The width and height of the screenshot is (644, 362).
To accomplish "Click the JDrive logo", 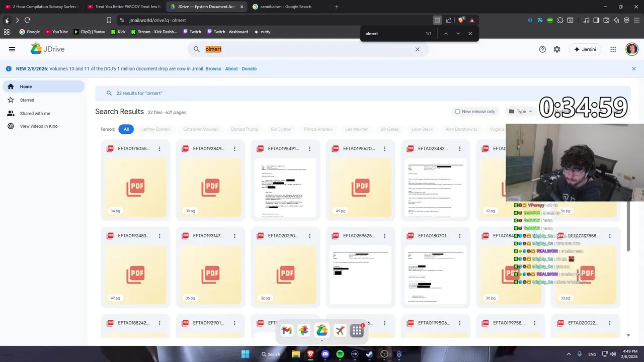I will 47,49.
